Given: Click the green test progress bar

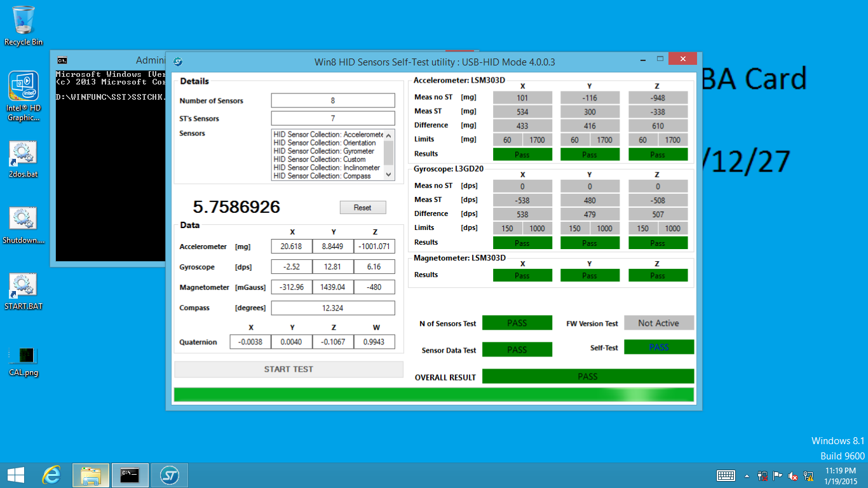Looking at the screenshot, I should [434, 395].
